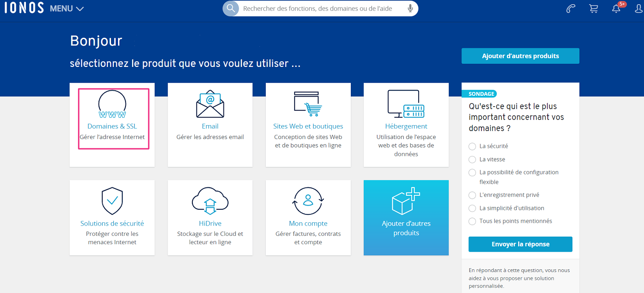Select the 'La sécurité' radio option
This screenshot has width=644, height=293.
tap(472, 146)
